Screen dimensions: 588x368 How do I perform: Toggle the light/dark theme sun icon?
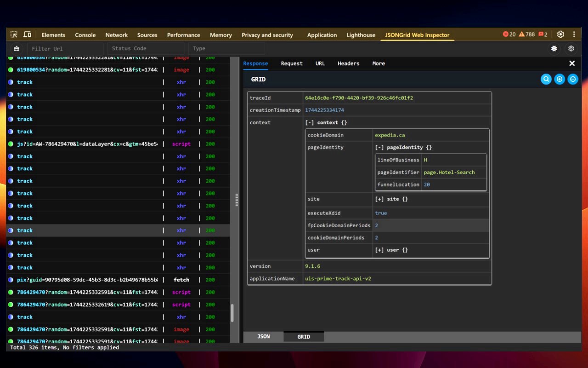point(554,48)
